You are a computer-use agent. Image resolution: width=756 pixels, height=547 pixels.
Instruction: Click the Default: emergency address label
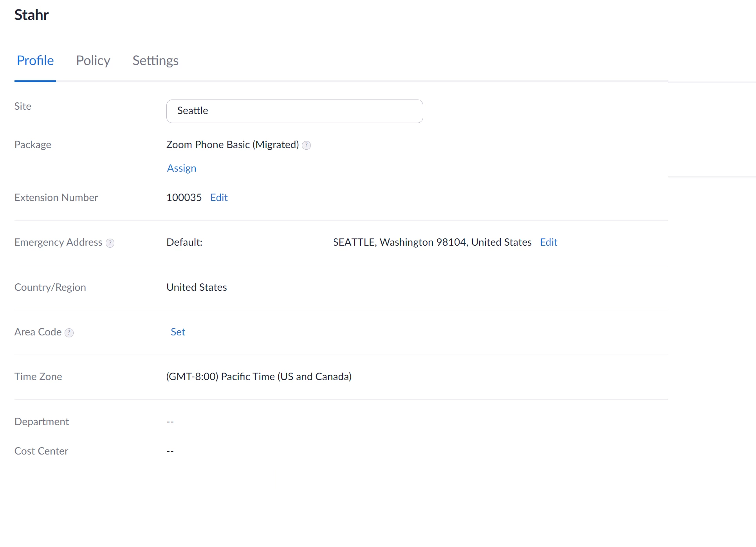click(x=184, y=242)
